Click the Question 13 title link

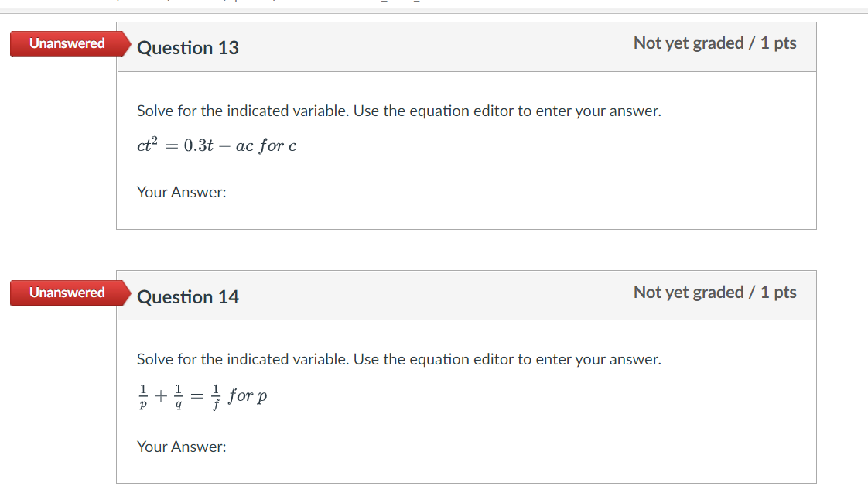click(188, 48)
